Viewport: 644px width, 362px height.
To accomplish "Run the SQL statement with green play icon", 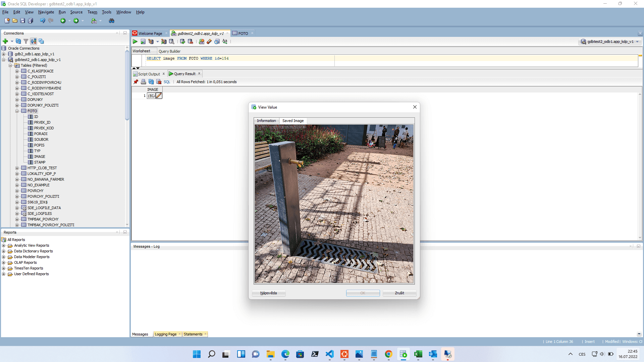I will [135, 42].
